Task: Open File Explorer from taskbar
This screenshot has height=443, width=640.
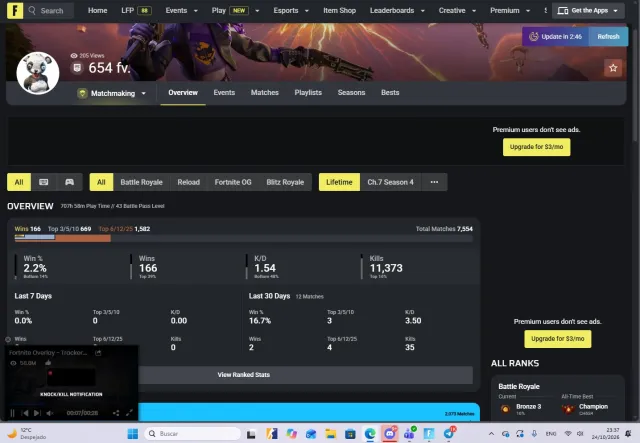Action: (330, 434)
